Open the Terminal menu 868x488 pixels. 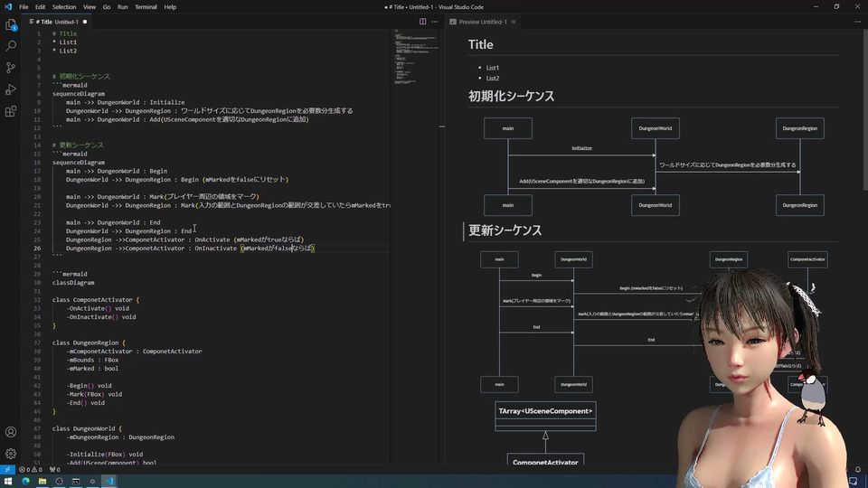(146, 6)
